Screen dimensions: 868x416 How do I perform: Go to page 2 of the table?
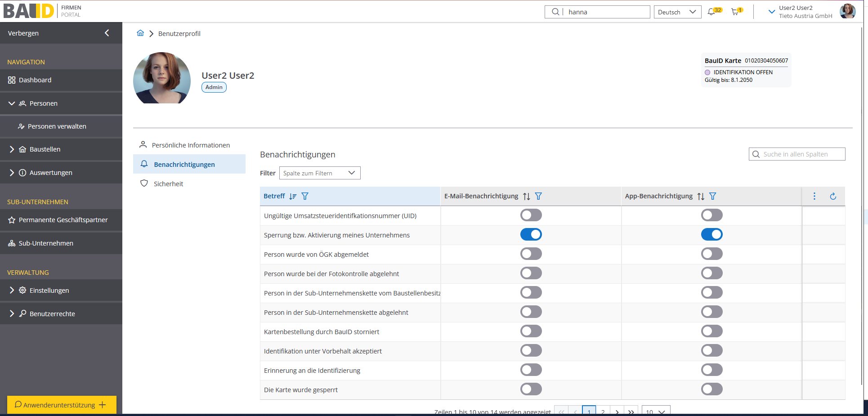603,412
